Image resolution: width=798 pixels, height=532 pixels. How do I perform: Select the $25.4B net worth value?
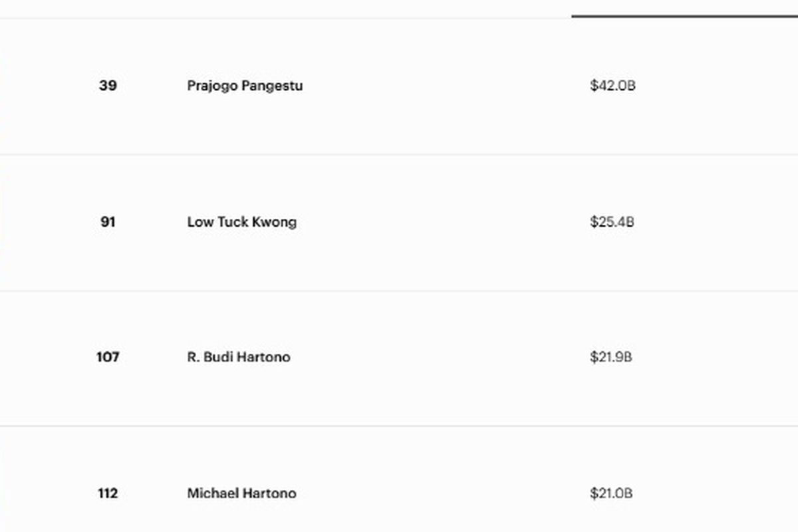tap(612, 221)
